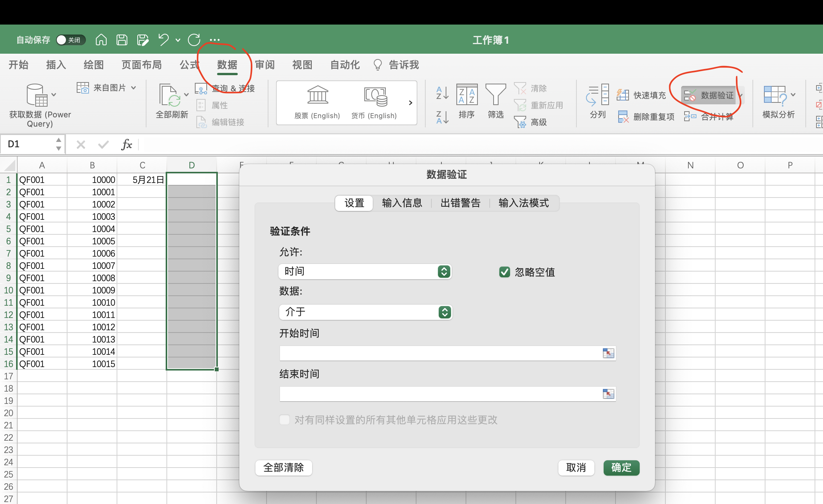The image size is (823, 504).
Task: Select column A header
Action: coord(42,165)
